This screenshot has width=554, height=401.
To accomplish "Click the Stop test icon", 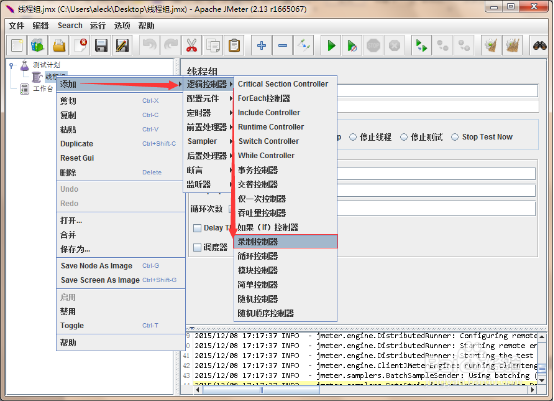I will click(x=373, y=46).
